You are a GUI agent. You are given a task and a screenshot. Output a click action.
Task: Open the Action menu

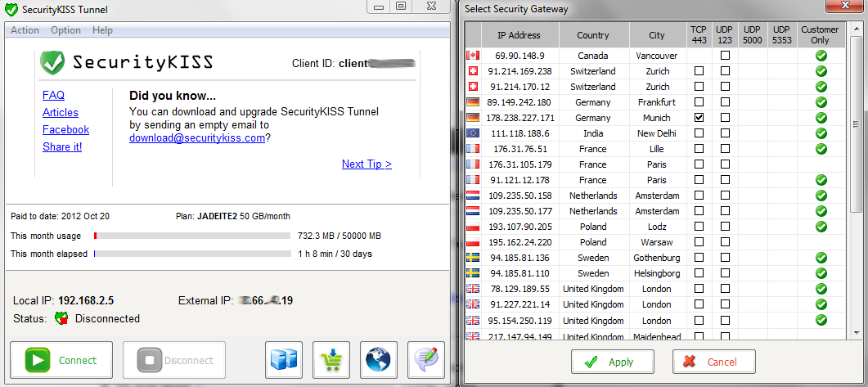coord(25,30)
